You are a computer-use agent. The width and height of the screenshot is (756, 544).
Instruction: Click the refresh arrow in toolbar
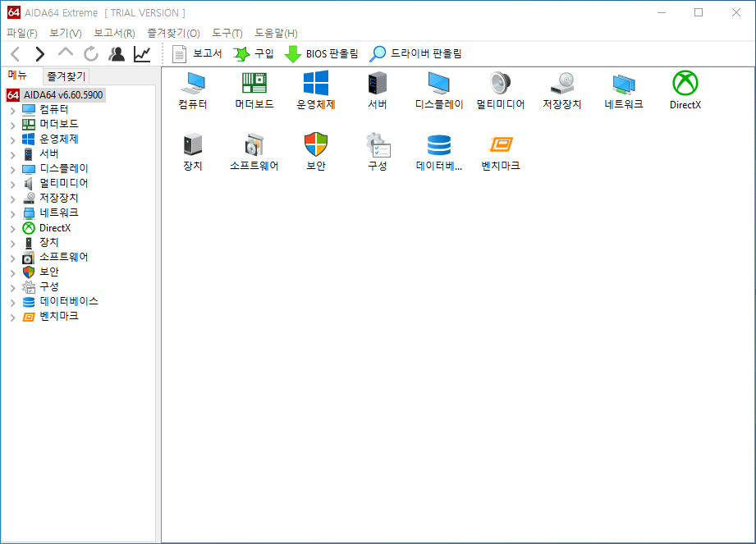pos(90,54)
